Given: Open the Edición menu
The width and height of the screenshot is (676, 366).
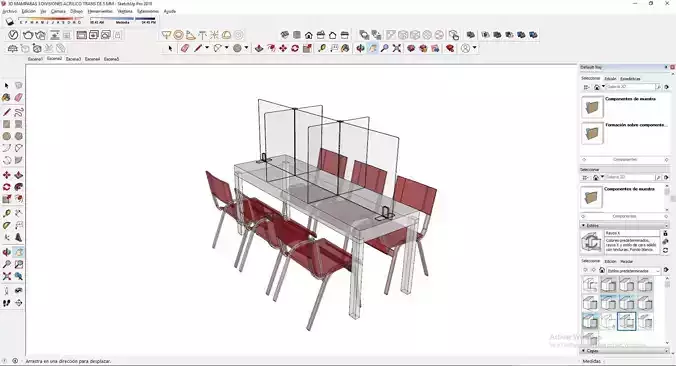Looking at the screenshot, I should coord(29,11).
